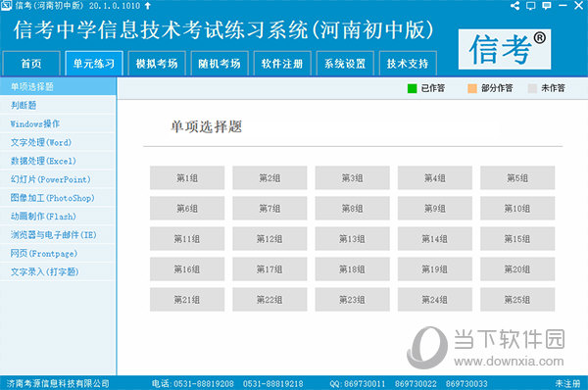Click the 信考 registered logo
The width and height of the screenshot is (588, 390).
(505, 49)
